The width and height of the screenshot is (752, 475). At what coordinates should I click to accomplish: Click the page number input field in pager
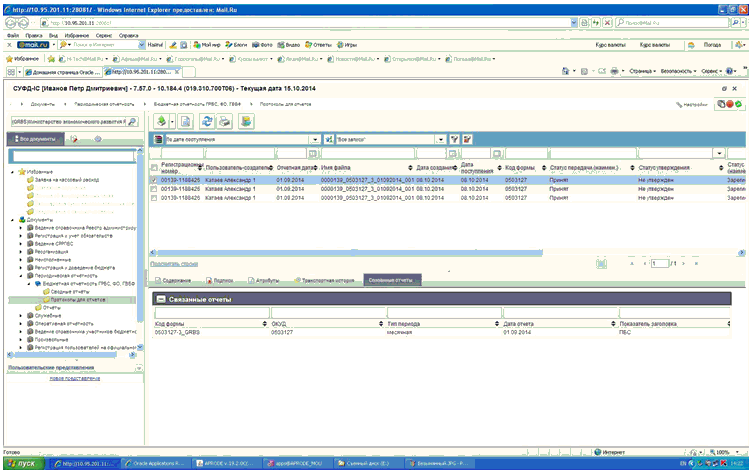click(658, 263)
